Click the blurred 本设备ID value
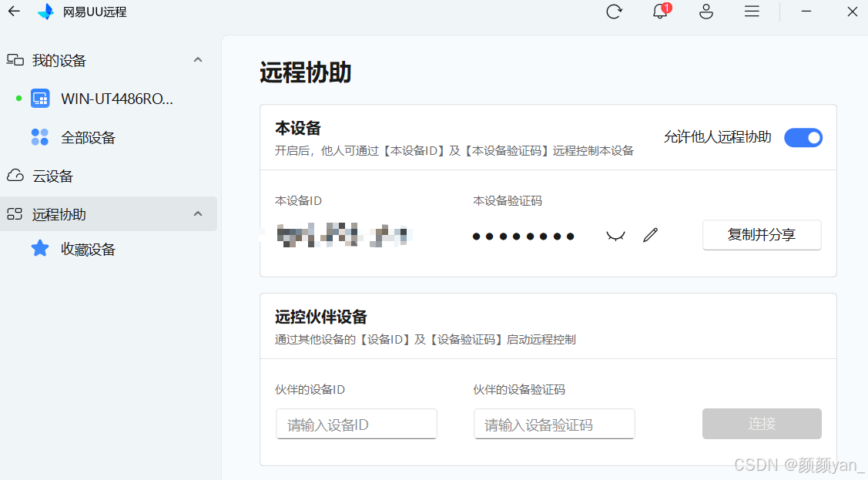The image size is (868, 480). tap(344, 235)
